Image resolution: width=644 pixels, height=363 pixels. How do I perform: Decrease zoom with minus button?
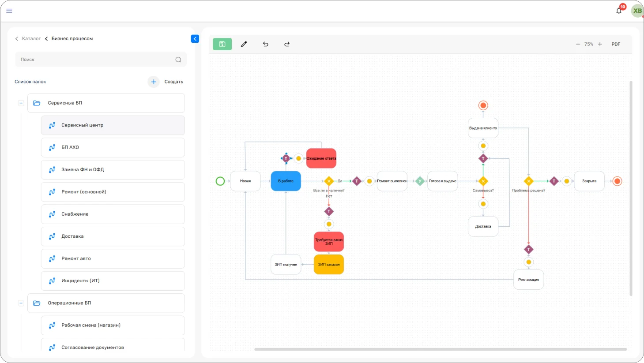pos(578,44)
